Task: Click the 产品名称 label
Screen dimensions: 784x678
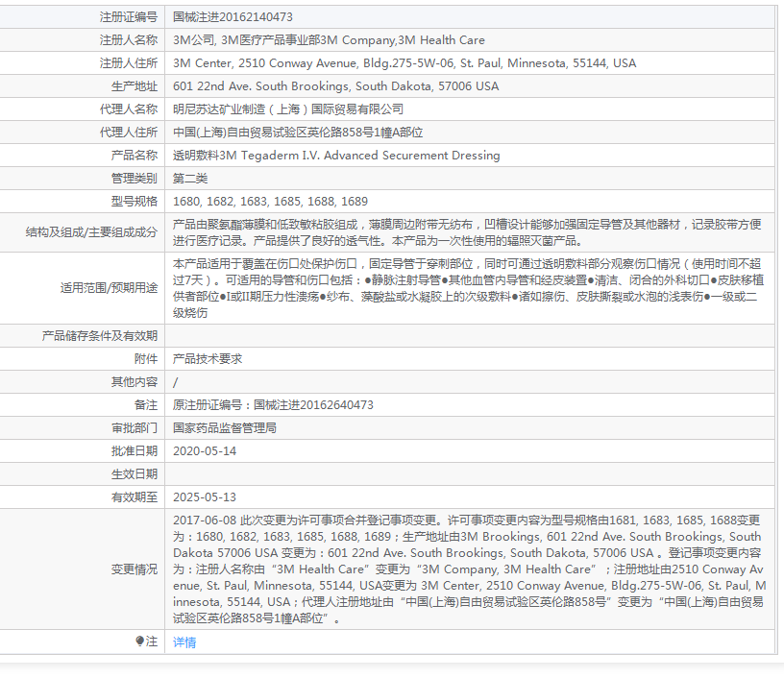Action: [135, 156]
